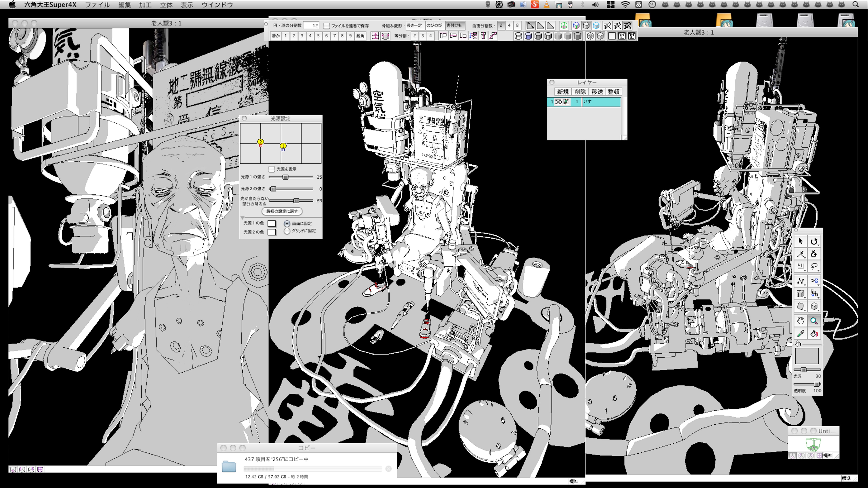Screen dimensions: 868x488
Task: Click the light blue cube display icon
Action: point(596,26)
